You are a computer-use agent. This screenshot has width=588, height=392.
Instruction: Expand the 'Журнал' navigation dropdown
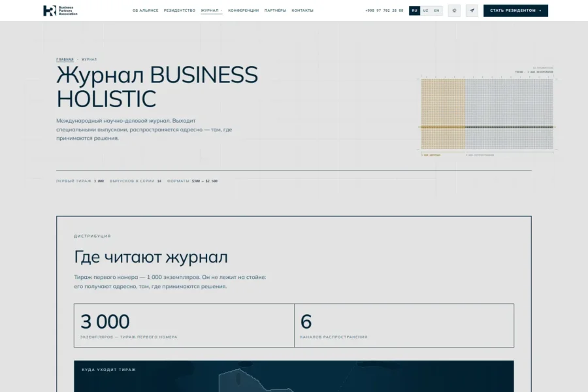click(212, 10)
